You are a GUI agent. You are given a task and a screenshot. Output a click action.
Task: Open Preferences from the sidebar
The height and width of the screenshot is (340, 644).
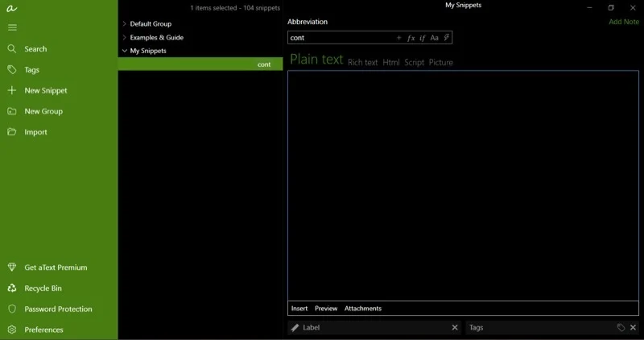(x=43, y=330)
